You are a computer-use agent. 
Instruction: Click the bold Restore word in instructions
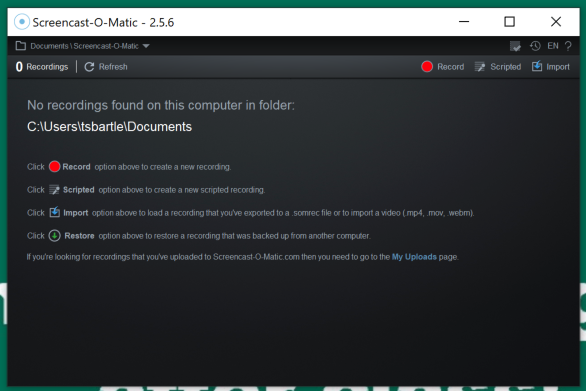pos(79,236)
